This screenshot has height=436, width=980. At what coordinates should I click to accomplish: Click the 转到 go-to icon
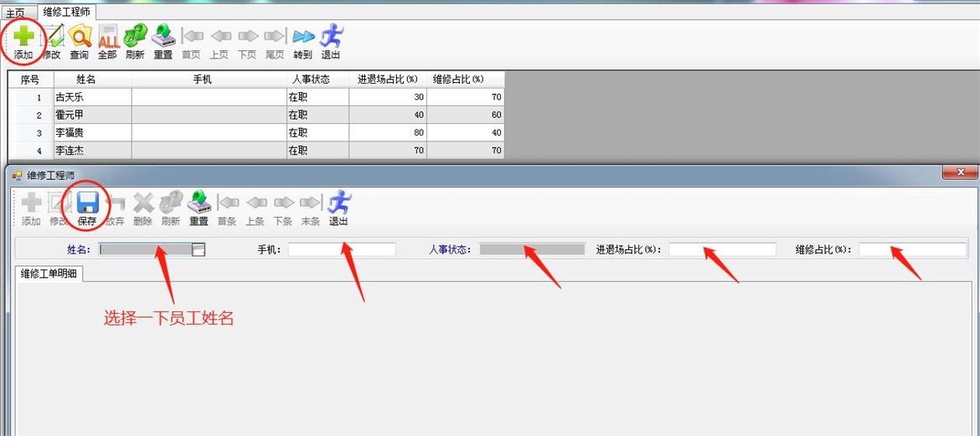303,36
